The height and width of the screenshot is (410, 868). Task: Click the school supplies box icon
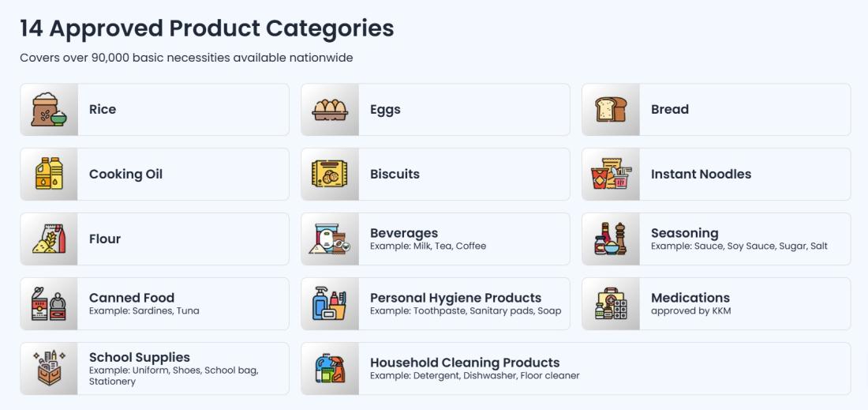coord(49,368)
